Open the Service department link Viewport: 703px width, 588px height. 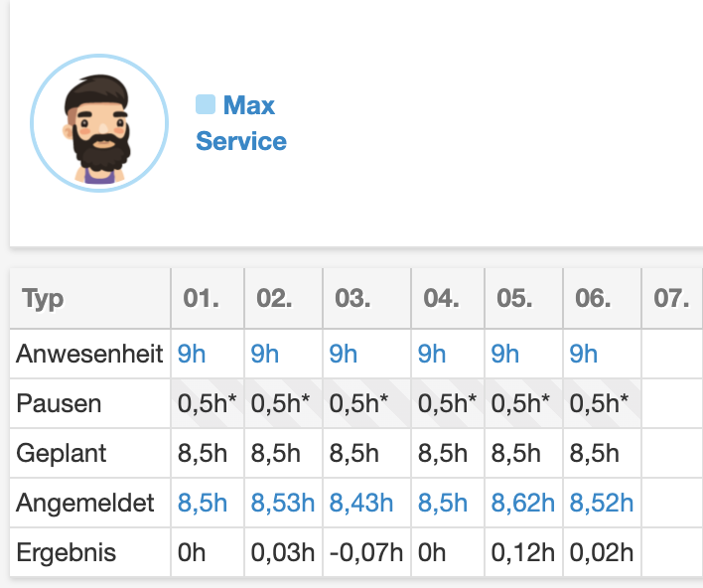point(241,141)
